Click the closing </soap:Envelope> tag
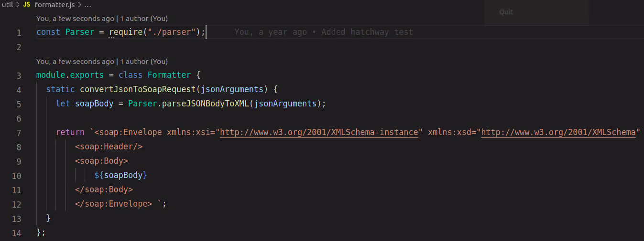 [x=114, y=204]
